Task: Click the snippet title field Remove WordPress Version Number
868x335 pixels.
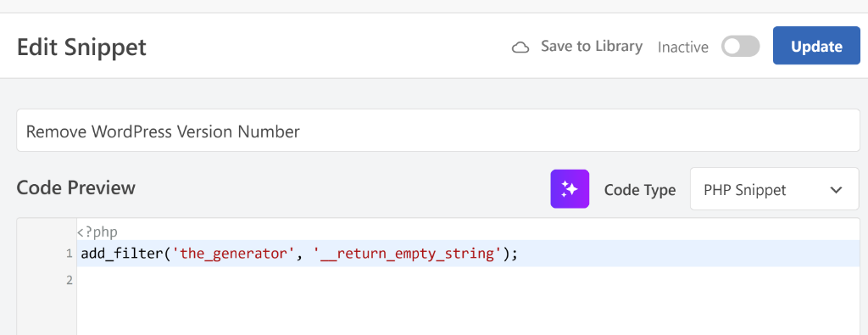Action: (438, 130)
